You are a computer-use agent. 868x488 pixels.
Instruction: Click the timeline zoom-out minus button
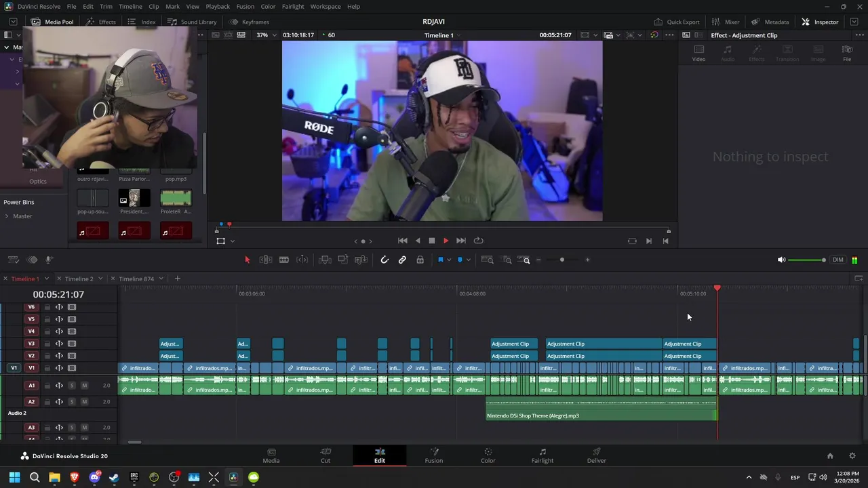pos(538,260)
